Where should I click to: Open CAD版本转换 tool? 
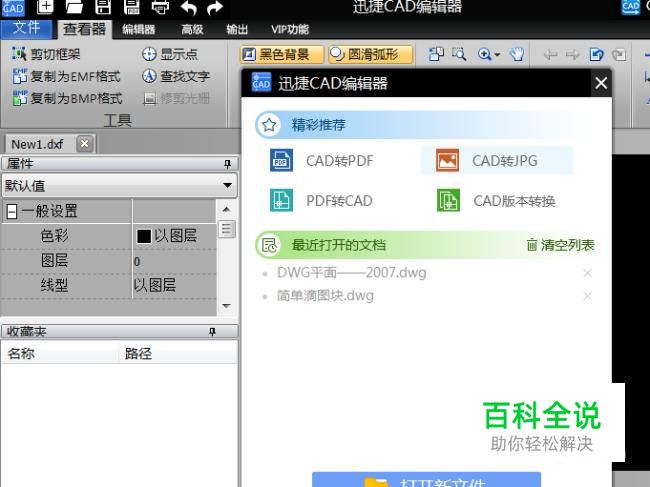pyautogui.click(x=496, y=201)
